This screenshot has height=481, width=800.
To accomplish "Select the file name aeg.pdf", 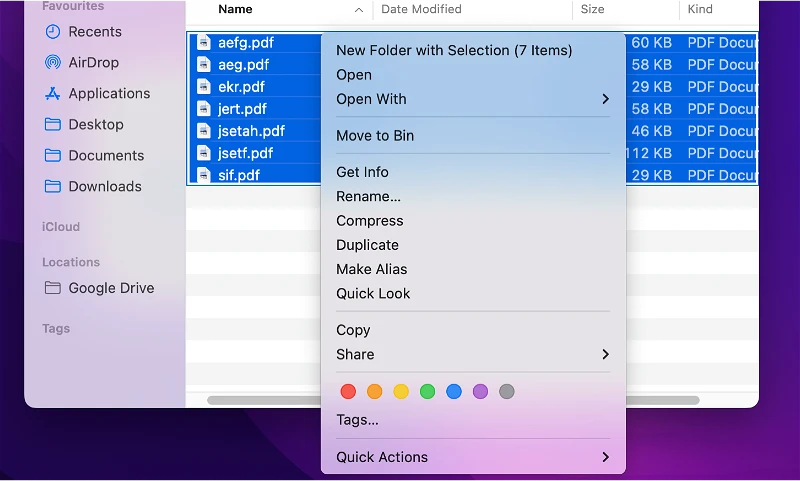I will 243,65.
